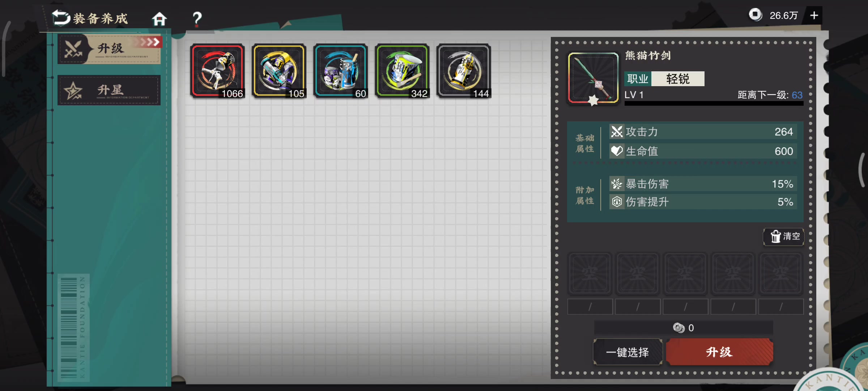Screen dimensions: 868x391
Task: Click the back arrow beside 装备养成
Action: [x=61, y=18]
